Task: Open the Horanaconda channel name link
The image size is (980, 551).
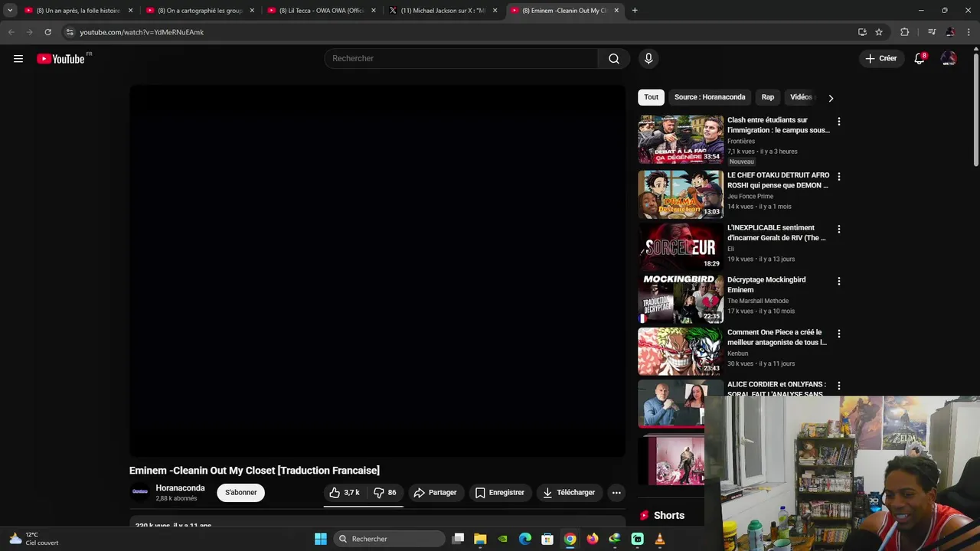Action: [x=180, y=488]
